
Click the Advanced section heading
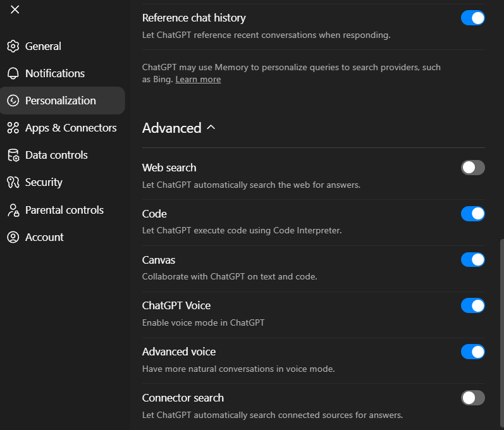coord(171,128)
